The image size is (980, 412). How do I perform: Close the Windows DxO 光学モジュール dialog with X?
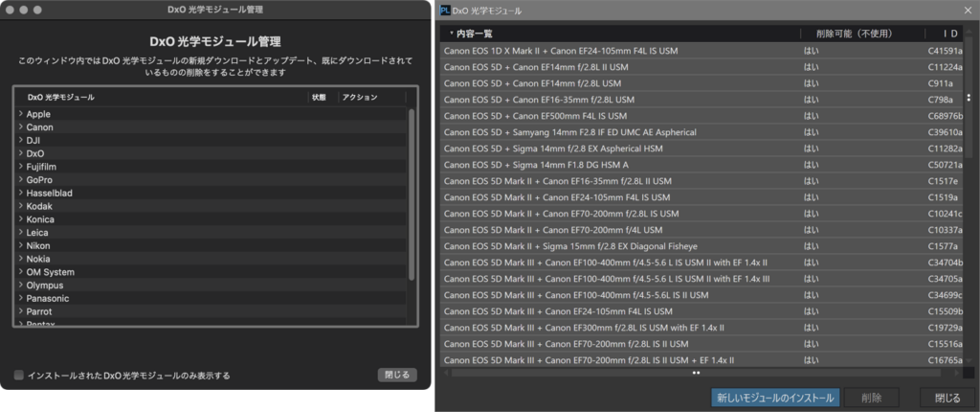point(967,10)
